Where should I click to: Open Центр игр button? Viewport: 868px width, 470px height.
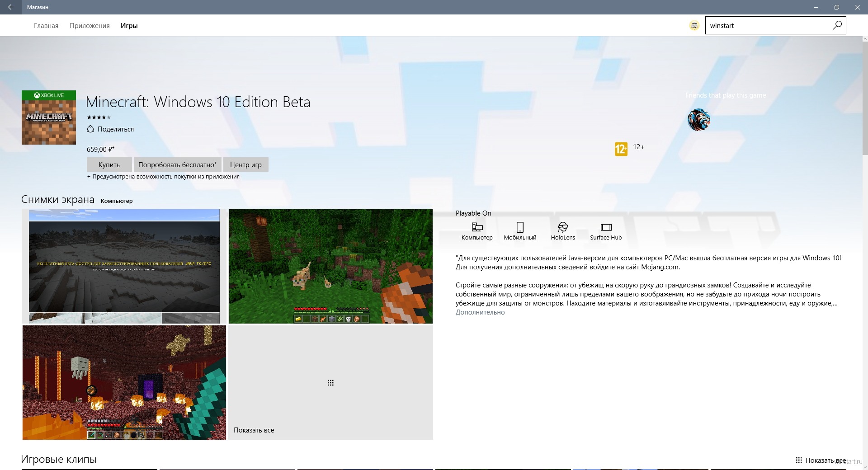tap(246, 164)
